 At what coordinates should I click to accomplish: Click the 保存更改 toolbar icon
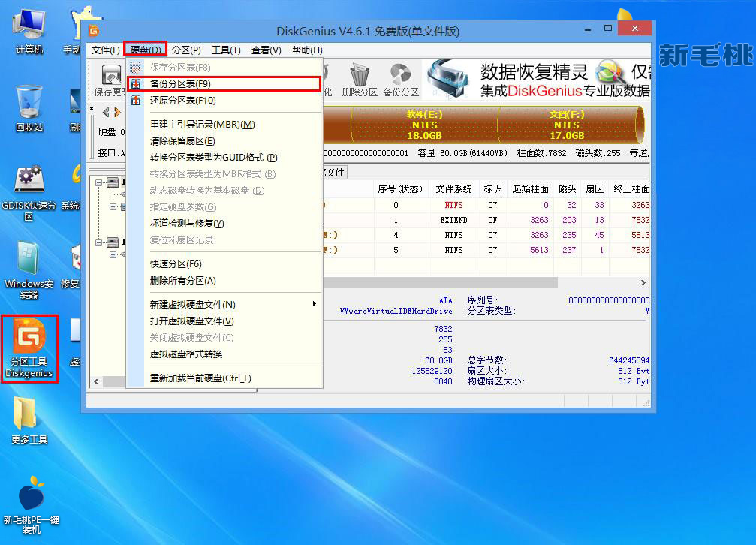click(x=110, y=80)
